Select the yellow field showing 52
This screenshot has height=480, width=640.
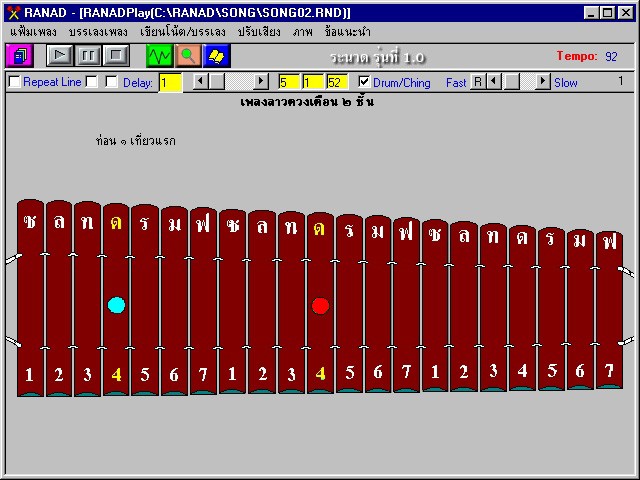tap(337, 82)
